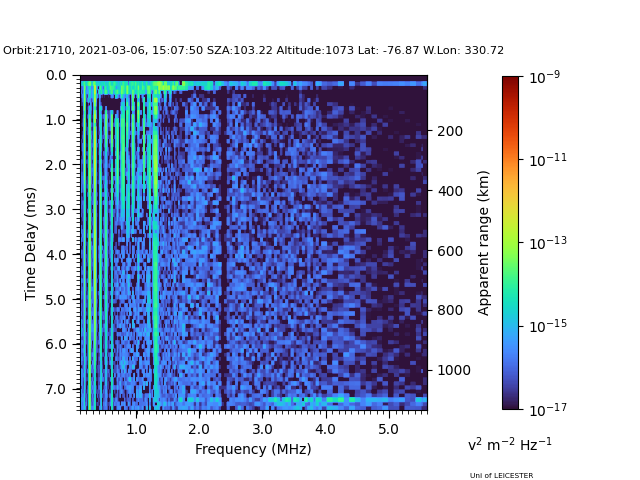Click the colorbar label 10^-15
The width and height of the screenshot is (640, 480).
[x=548, y=326]
